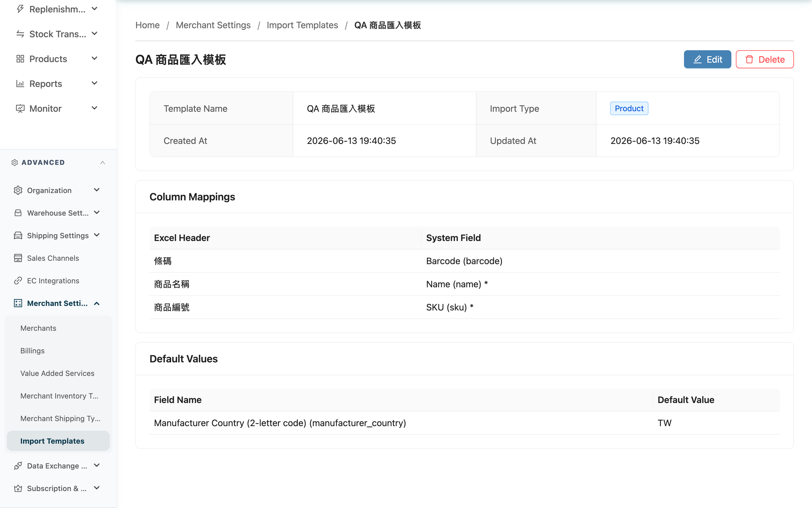This screenshot has width=812, height=508.
Task: Click the 'Column Mappings' section heading
Action: tap(192, 197)
